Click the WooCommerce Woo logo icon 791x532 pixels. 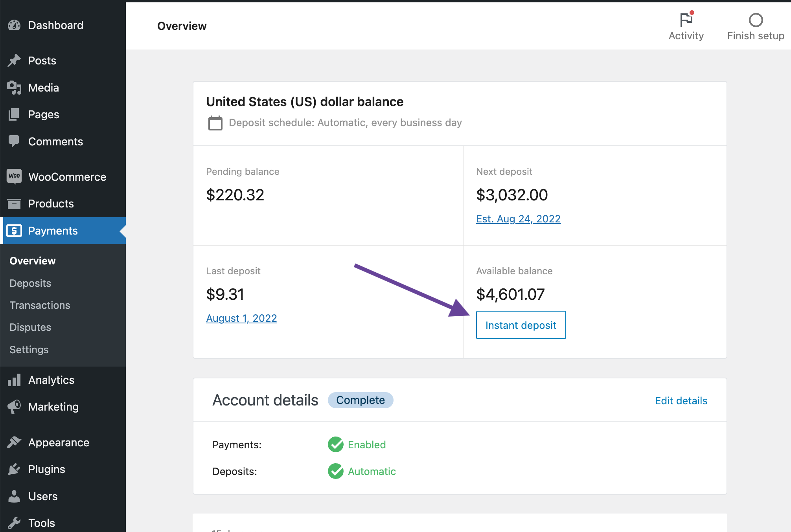[14, 176]
